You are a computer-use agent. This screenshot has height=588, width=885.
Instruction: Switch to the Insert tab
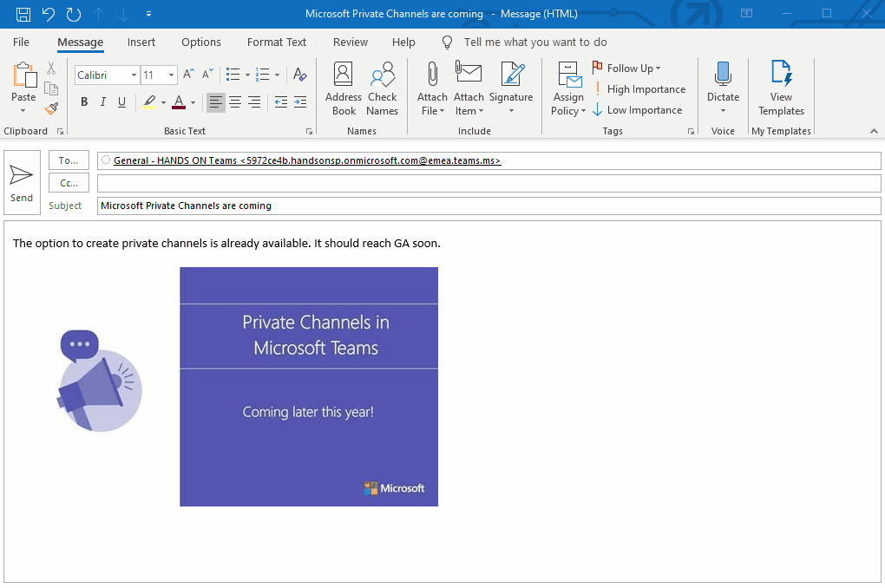141,42
